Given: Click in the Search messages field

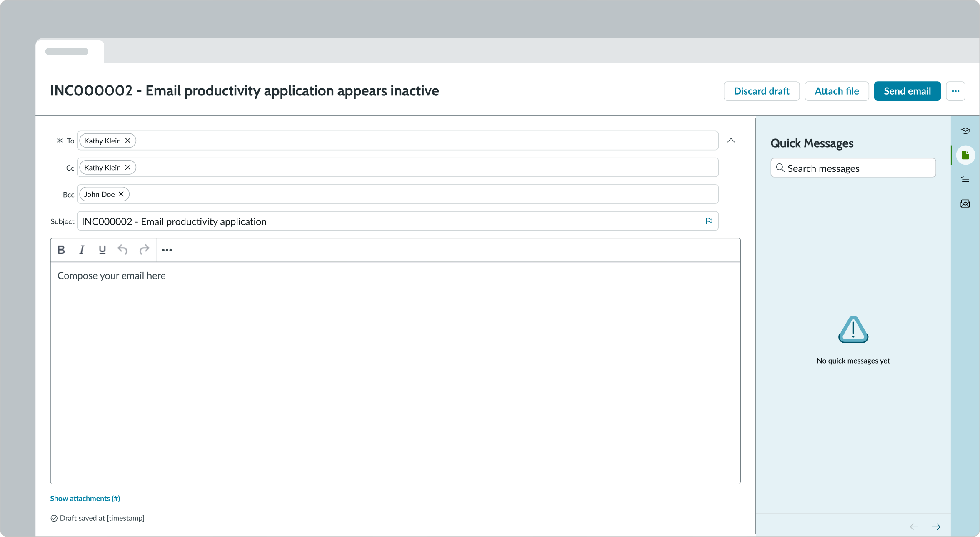Looking at the screenshot, I should pos(853,168).
